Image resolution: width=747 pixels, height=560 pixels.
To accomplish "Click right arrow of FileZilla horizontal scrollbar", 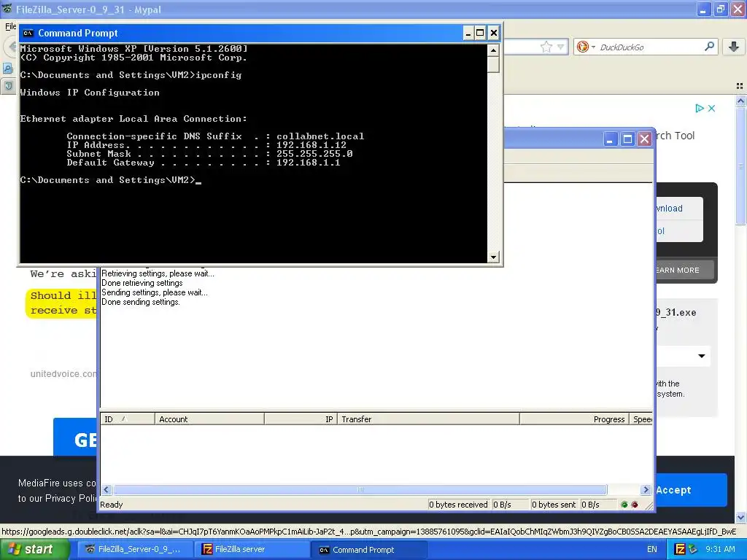I will (646, 489).
